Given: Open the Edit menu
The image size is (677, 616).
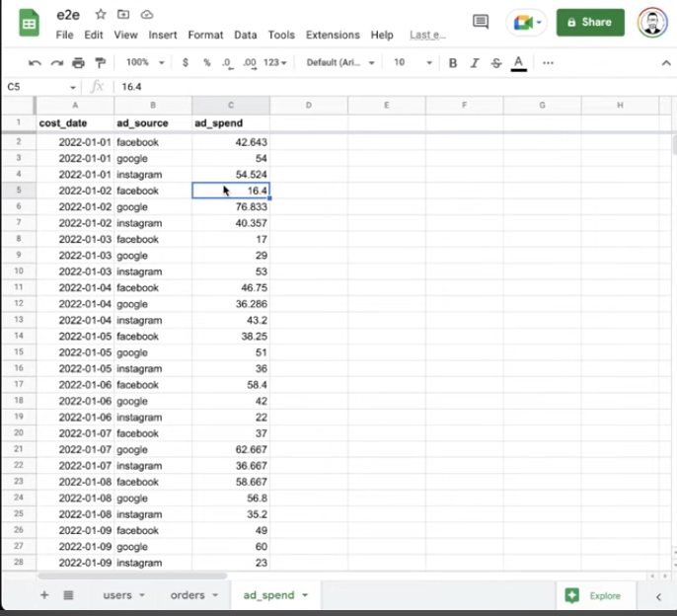Looking at the screenshot, I should [x=93, y=35].
